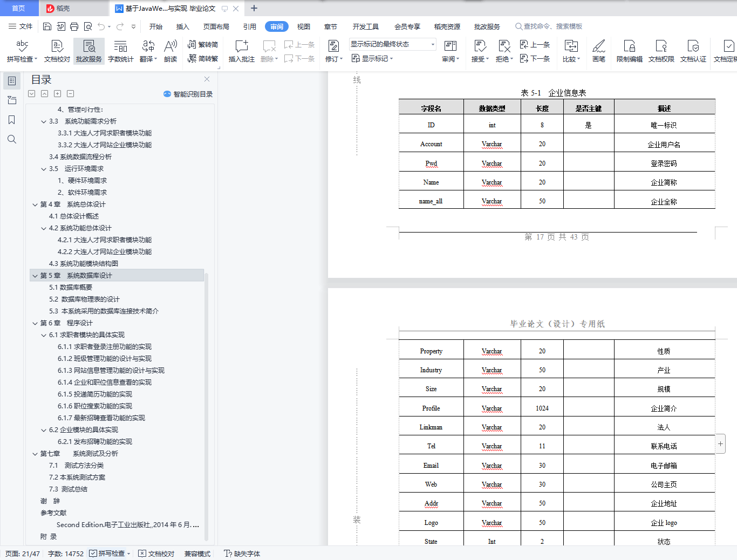Click the outline's expand-all (plus) icon

tap(58, 94)
